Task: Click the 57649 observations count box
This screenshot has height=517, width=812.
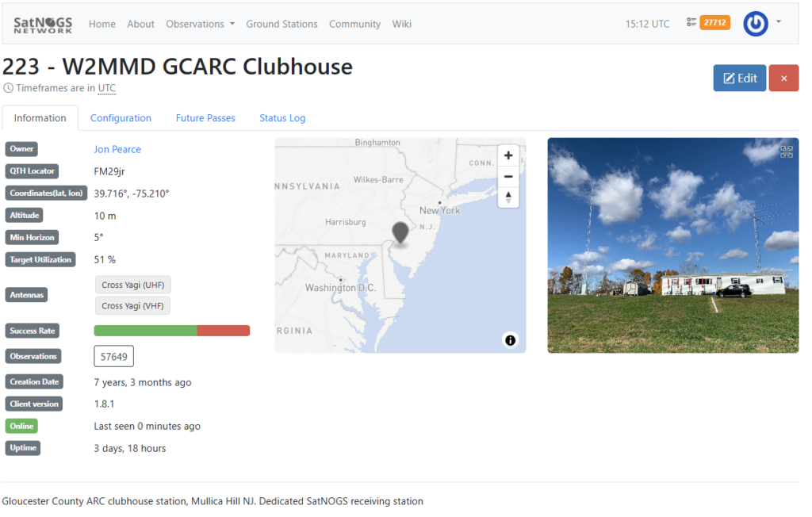Action: 113,356
